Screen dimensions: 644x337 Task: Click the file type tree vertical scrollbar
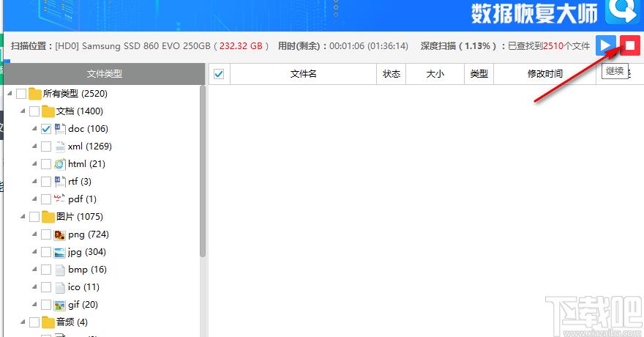tap(203, 171)
